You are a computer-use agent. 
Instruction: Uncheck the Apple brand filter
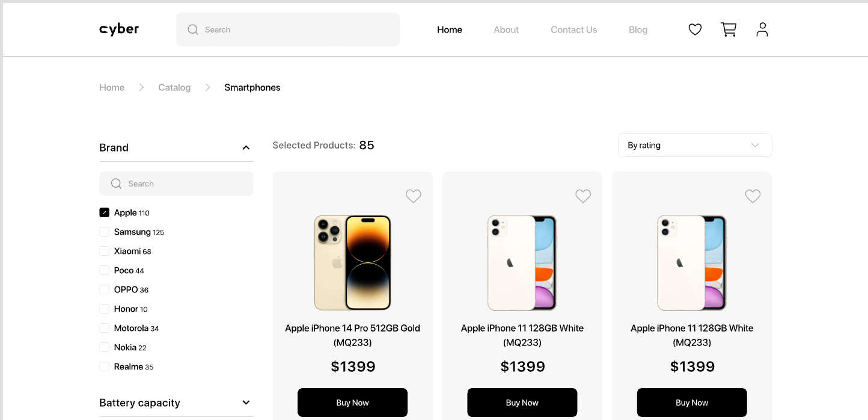click(105, 212)
